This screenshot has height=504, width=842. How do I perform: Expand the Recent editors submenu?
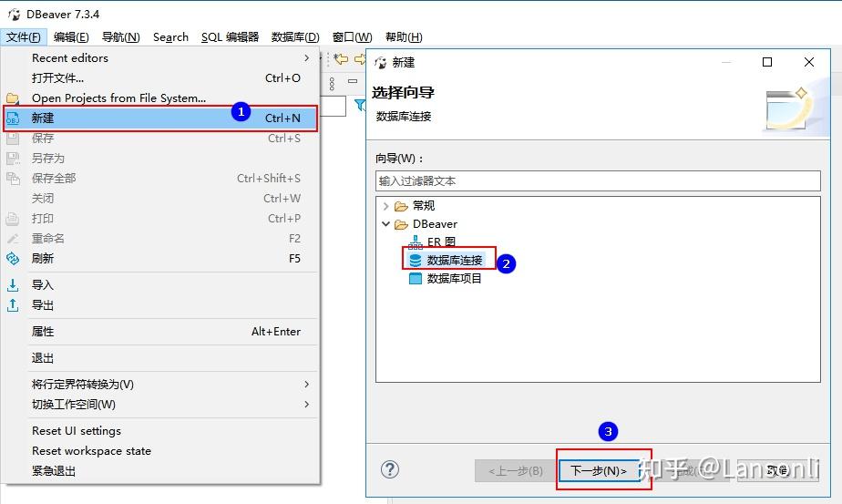160,58
